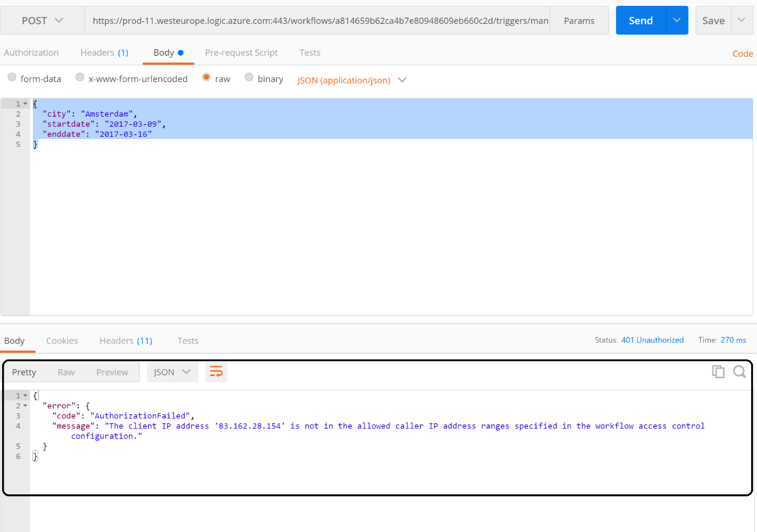Switch response view to Pretty

(24, 372)
